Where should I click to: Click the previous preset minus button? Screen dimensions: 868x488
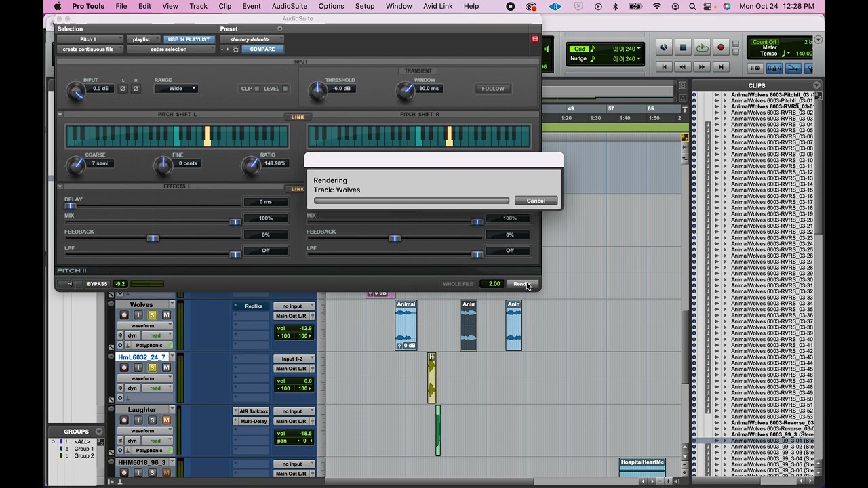coord(222,49)
